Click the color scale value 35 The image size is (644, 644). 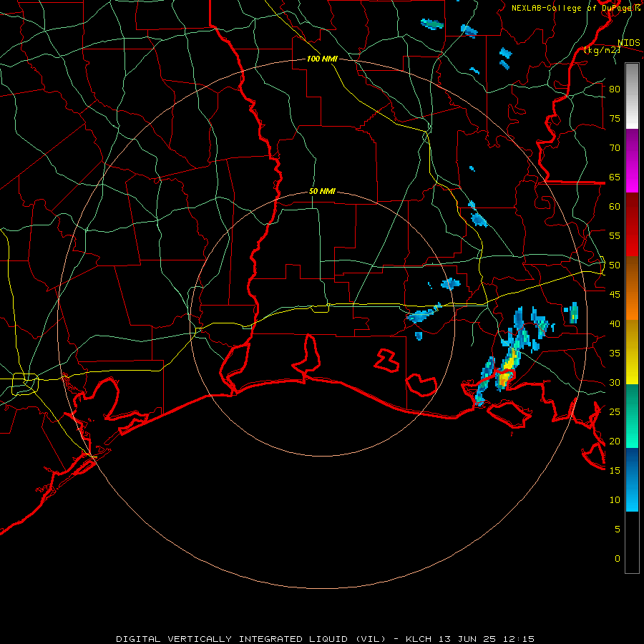[615, 353]
